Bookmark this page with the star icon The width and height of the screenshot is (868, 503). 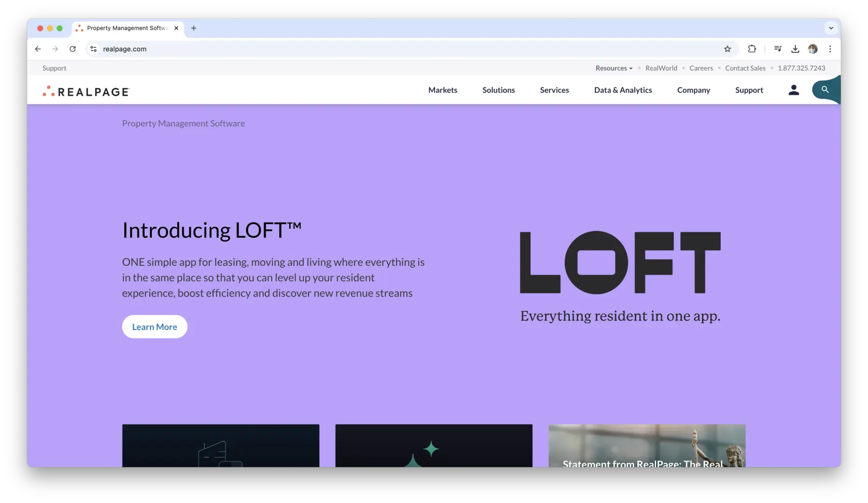click(x=727, y=49)
